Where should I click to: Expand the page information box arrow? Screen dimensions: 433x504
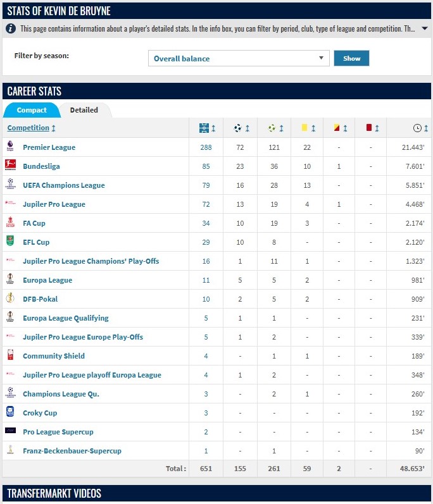pyautogui.click(x=424, y=28)
